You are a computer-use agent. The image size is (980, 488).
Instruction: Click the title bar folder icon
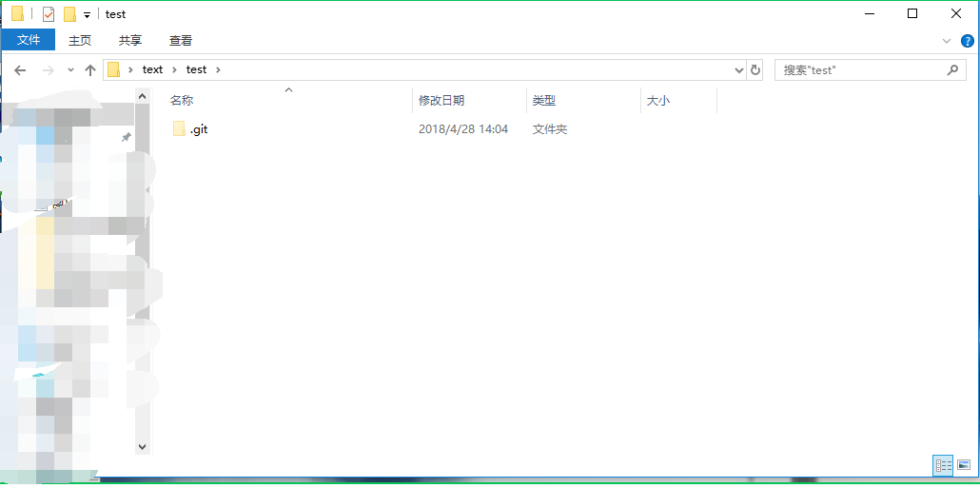click(x=17, y=13)
